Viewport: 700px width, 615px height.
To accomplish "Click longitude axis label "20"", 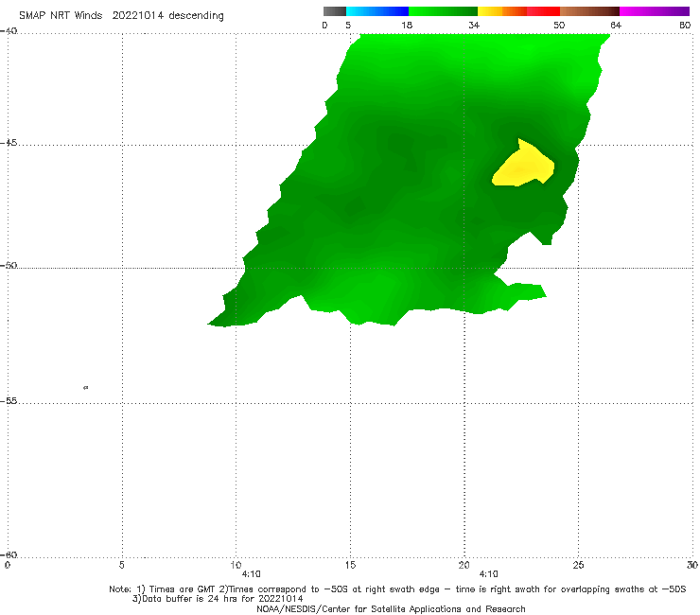I will [464, 565].
